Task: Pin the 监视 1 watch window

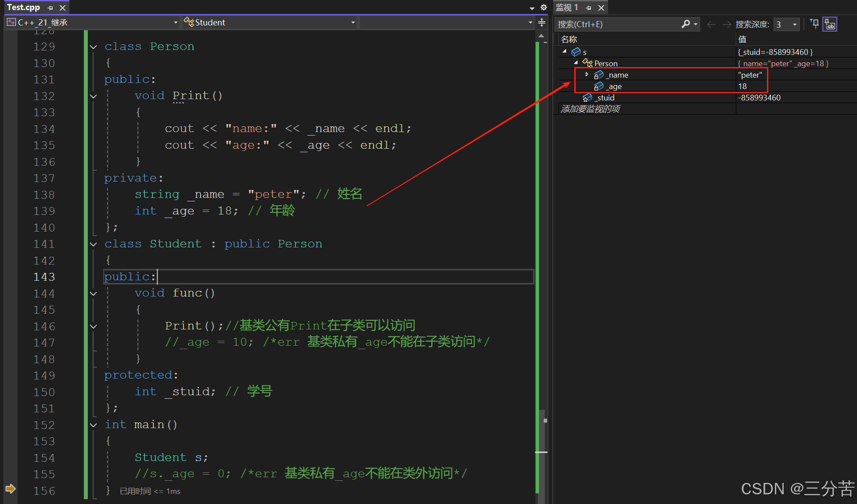Action: tap(589, 8)
